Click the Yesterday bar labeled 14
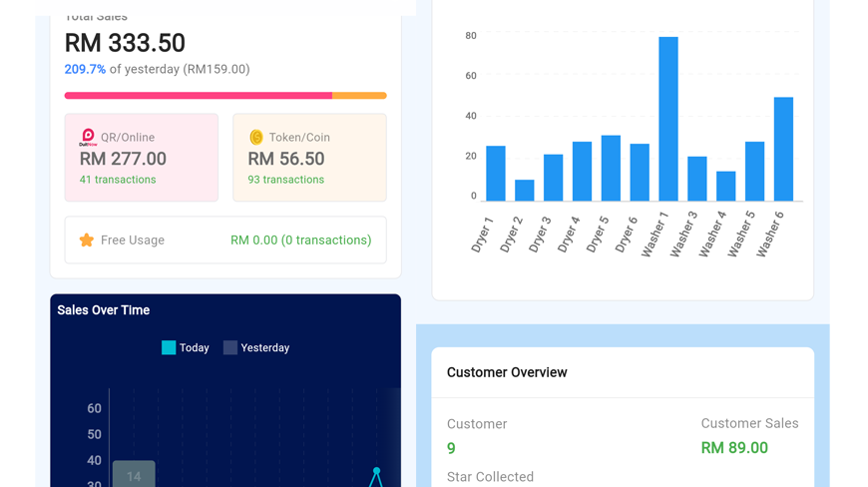868x487 pixels. pyautogui.click(x=134, y=474)
